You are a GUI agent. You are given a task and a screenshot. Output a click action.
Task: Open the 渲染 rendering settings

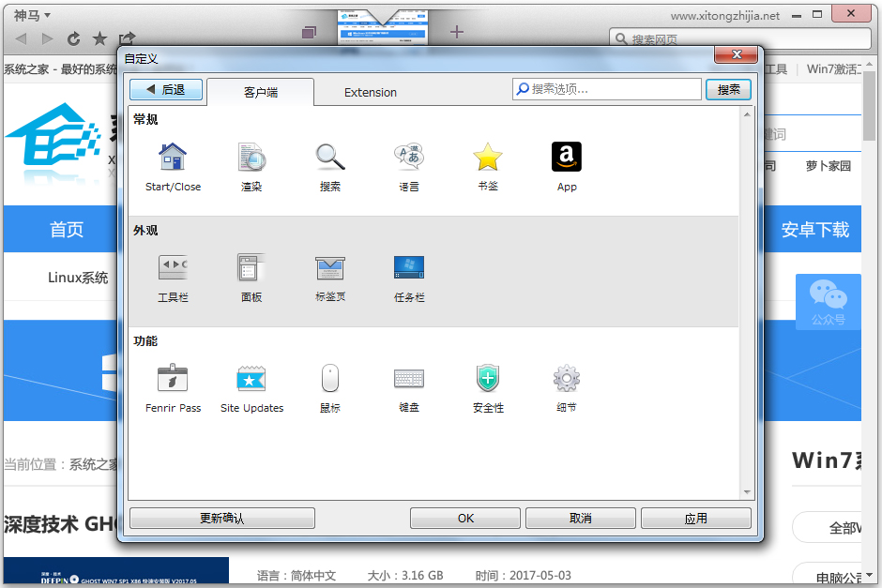coord(251,157)
